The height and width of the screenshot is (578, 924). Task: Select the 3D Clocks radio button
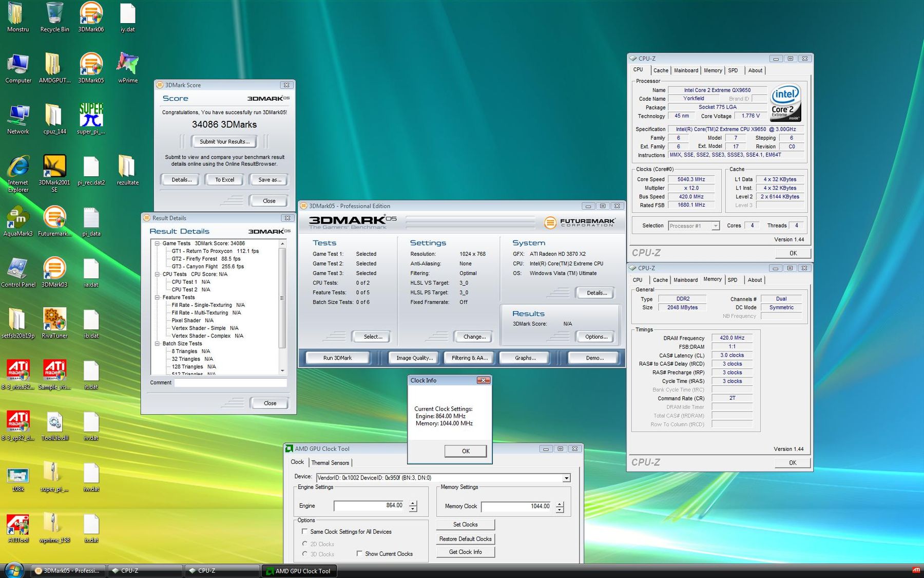pyautogui.click(x=305, y=554)
